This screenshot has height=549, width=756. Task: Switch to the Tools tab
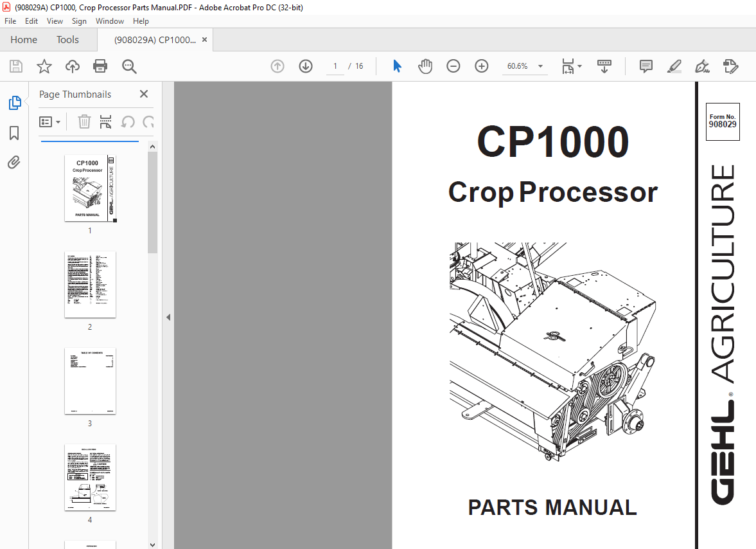[x=67, y=40]
